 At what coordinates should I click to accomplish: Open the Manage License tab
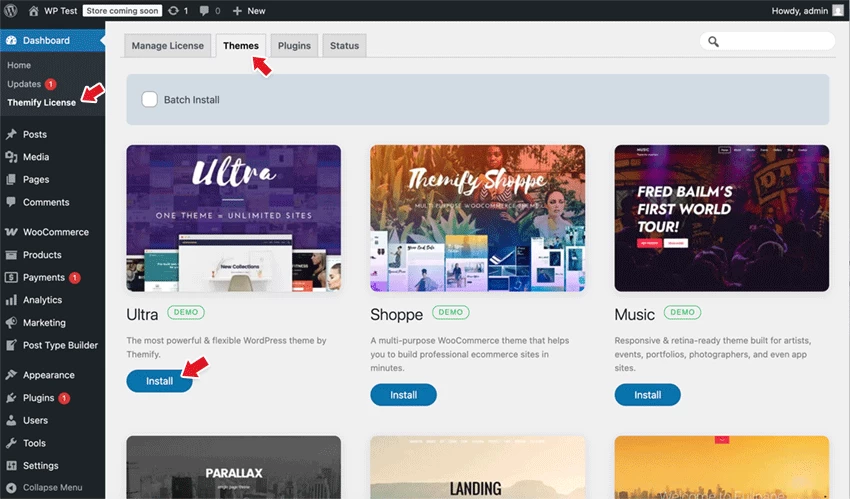(168, 46)
